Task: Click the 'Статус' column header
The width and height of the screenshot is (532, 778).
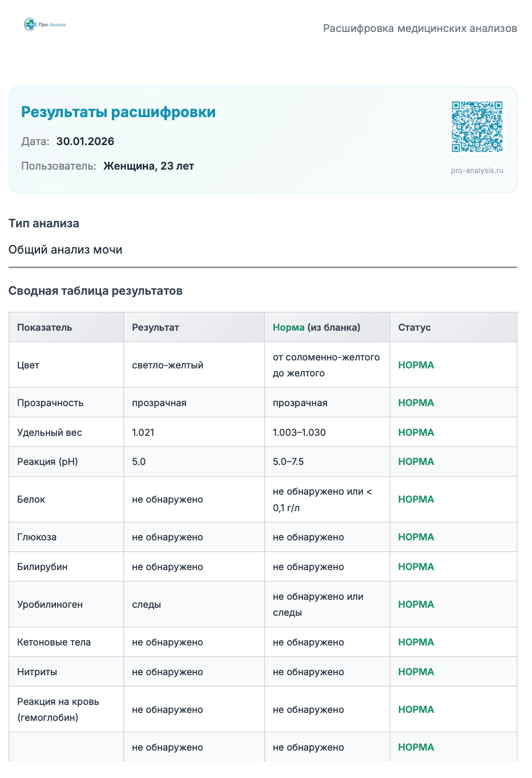Action: 414,327
